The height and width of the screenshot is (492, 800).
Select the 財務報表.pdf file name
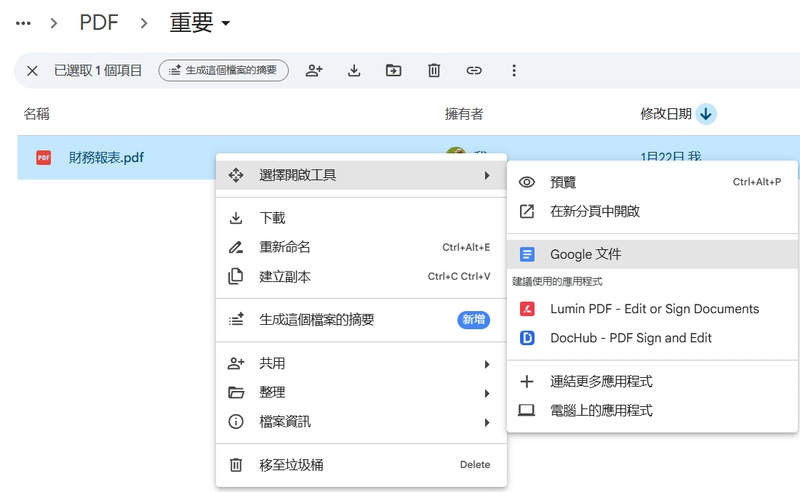tap(106, 158)
